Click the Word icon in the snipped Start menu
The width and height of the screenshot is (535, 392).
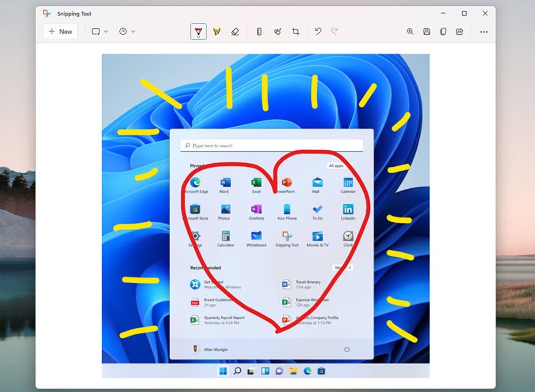225,182
